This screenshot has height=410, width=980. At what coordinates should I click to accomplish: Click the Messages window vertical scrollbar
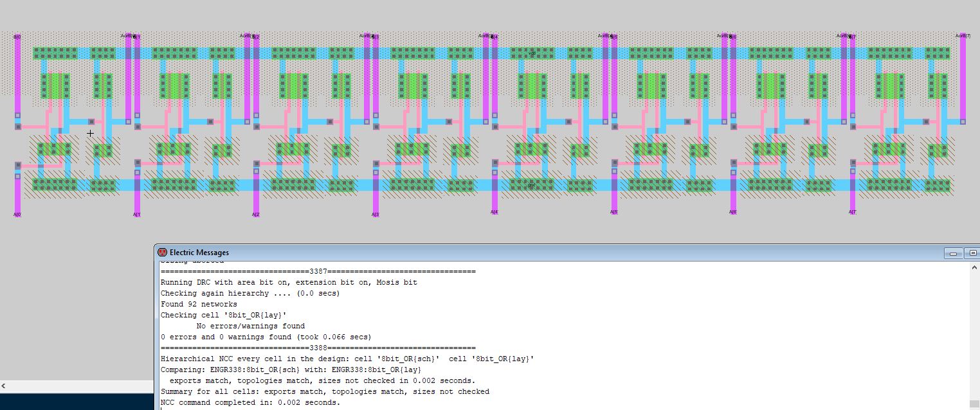tap(974, 334)
